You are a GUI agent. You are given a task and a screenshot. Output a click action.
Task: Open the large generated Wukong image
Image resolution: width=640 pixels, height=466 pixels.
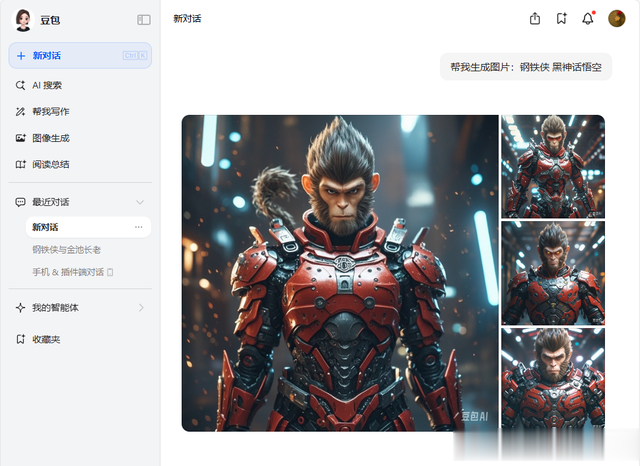coord(340,273)
